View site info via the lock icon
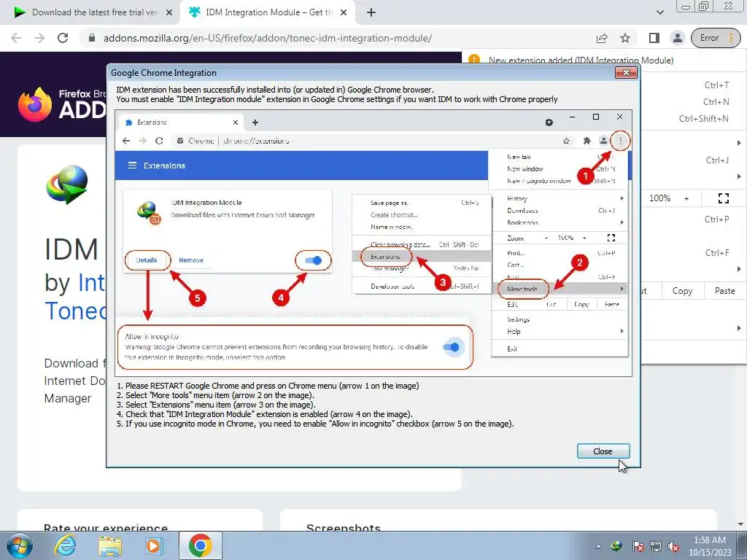The width and height of the screenshot is (747, 560). click(92, 38)
